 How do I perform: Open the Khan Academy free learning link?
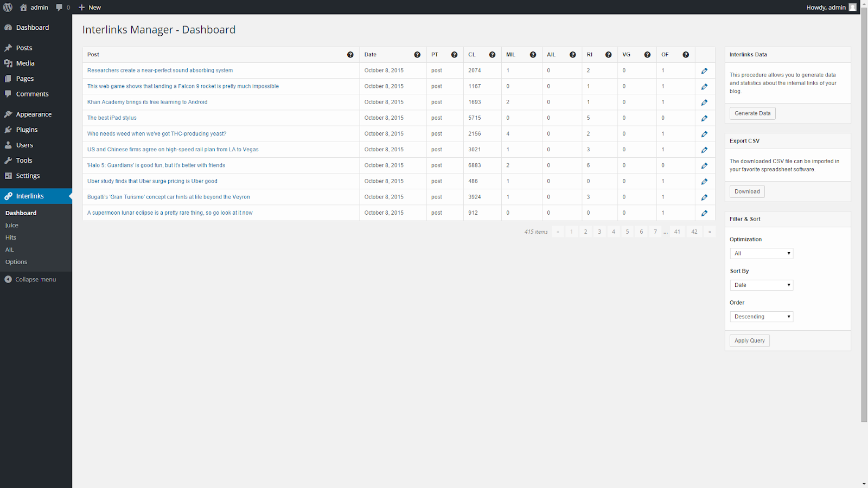(x=147, y=102)
